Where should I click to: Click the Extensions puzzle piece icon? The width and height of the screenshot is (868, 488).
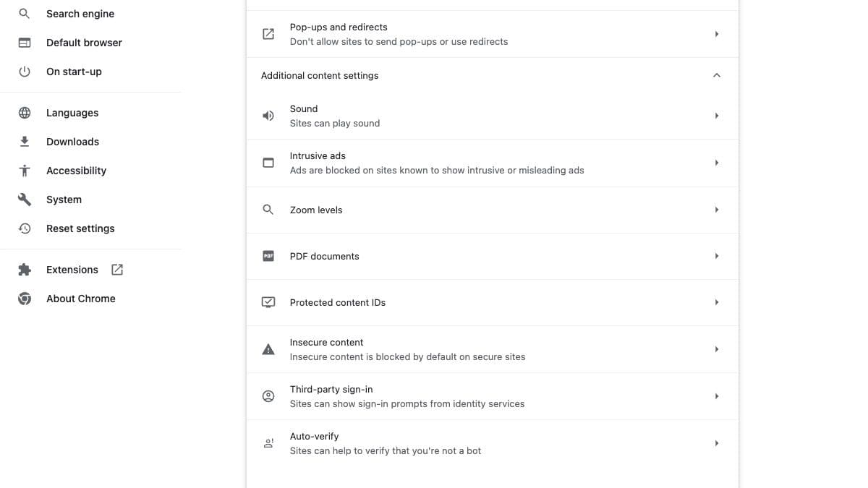point(25,270)
